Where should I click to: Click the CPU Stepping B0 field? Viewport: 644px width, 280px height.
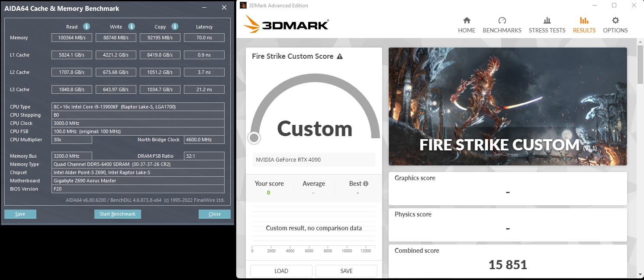tap(138, 115)
